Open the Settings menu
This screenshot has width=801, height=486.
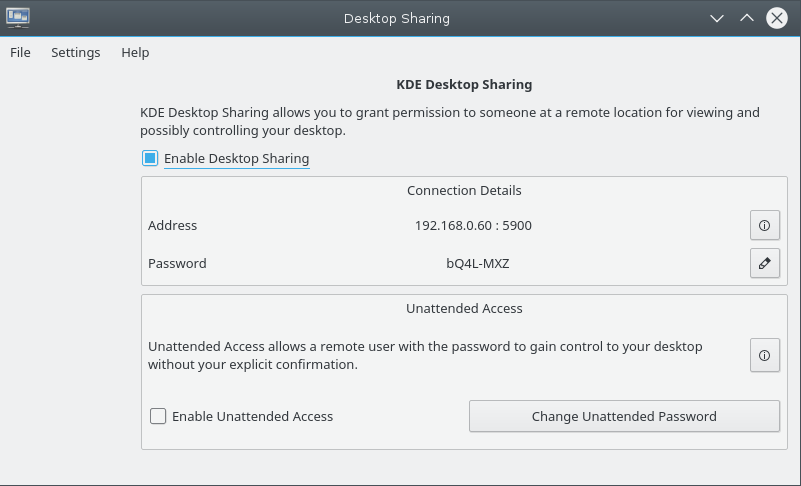click(76, 53)
